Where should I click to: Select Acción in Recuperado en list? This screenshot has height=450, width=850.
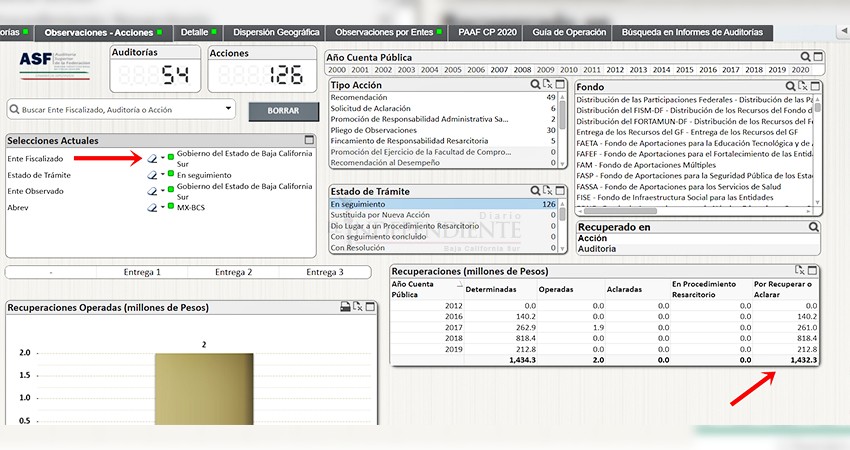[x=592, y=238]
